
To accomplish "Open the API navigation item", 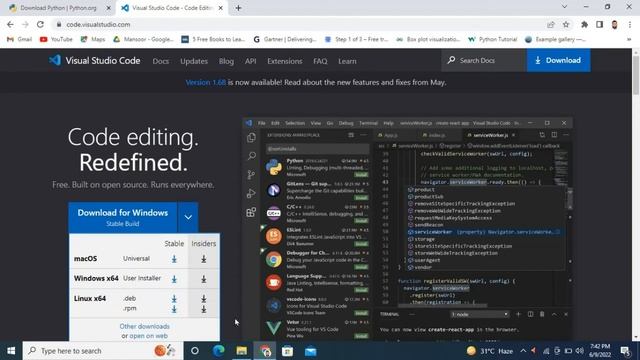I will pos(251,61).
